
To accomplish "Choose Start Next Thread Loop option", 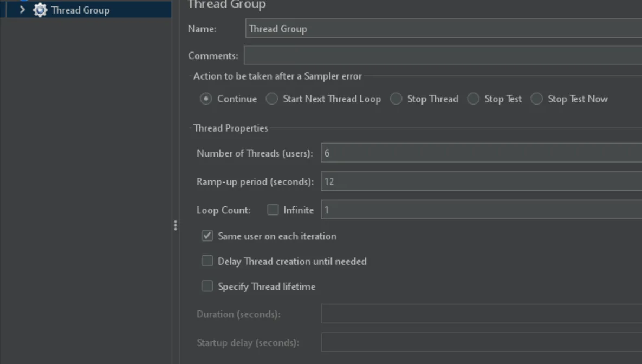I will (x=272, y=99).
